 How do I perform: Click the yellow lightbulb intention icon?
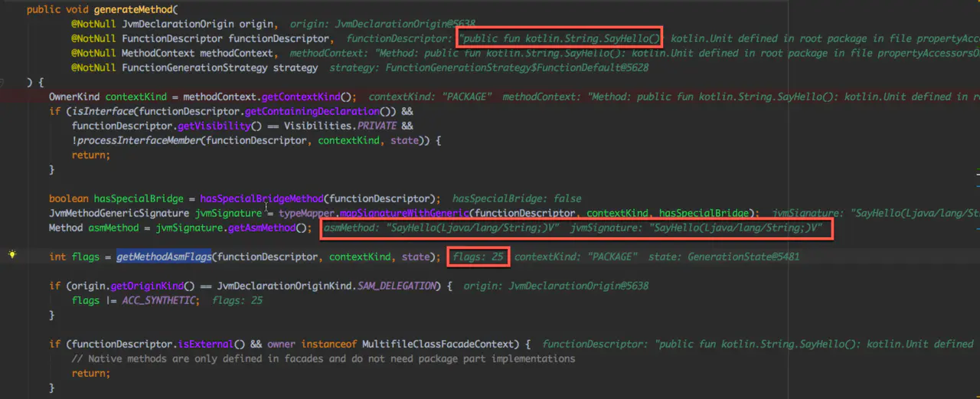click(11, 254)
